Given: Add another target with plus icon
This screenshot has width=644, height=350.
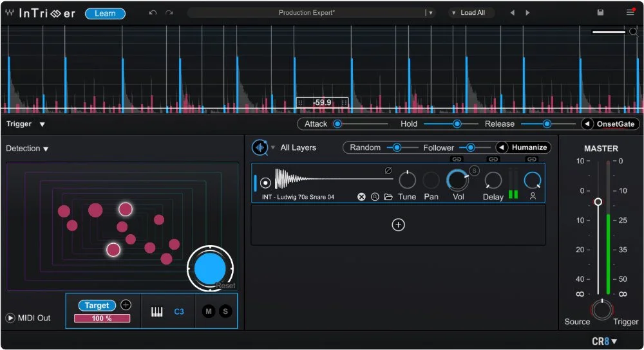Looking at the screenshot, I should coord(126,305).
